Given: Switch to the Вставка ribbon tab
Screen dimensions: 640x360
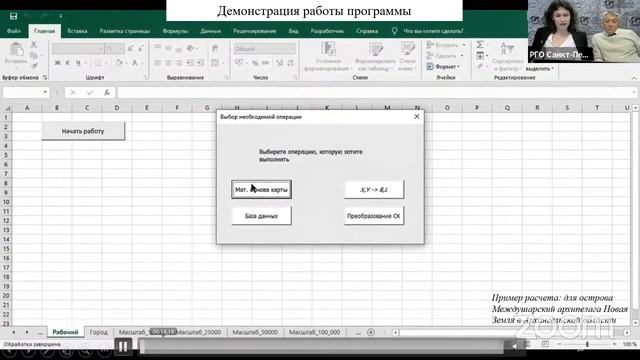Looking at the screenshot, I should click(x=77, y=31).
